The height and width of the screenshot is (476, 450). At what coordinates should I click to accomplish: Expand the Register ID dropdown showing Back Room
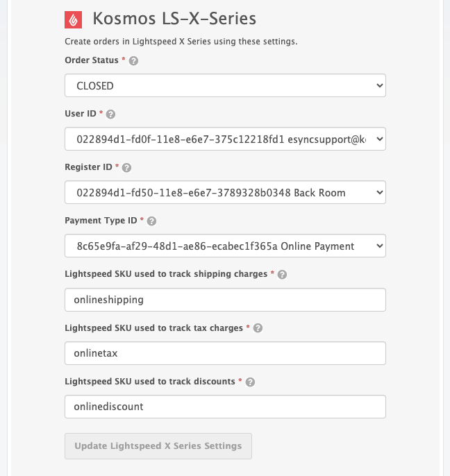tap(225, 193)
